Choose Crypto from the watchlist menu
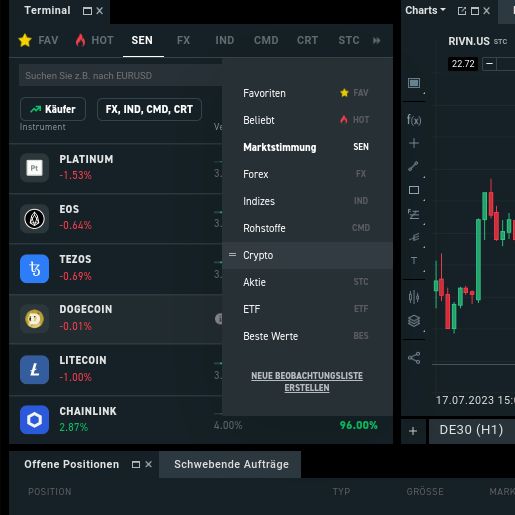The width and height of the screenshot is (515, 515). (x=307, y=255)
